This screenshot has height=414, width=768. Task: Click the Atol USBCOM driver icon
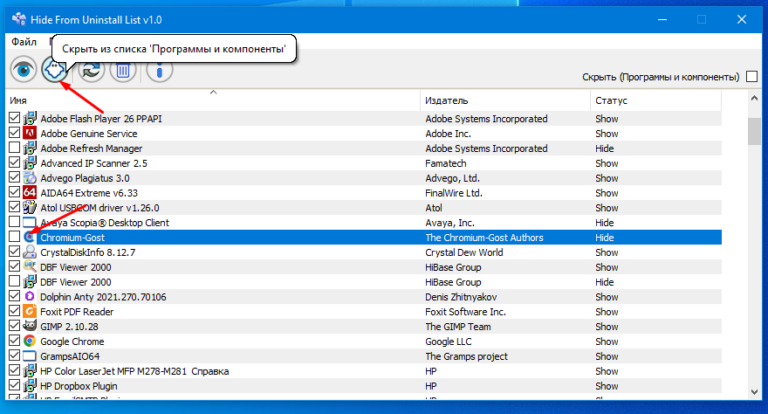[30, 207]
